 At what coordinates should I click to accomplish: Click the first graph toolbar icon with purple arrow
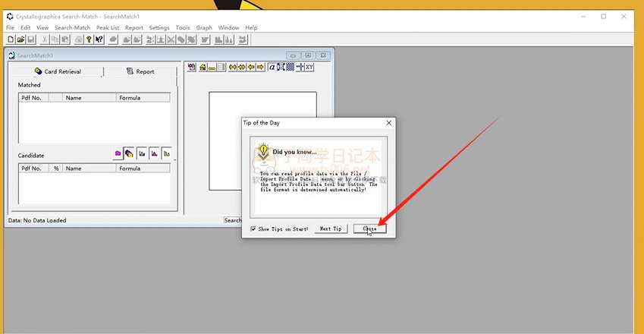point(192,67)
